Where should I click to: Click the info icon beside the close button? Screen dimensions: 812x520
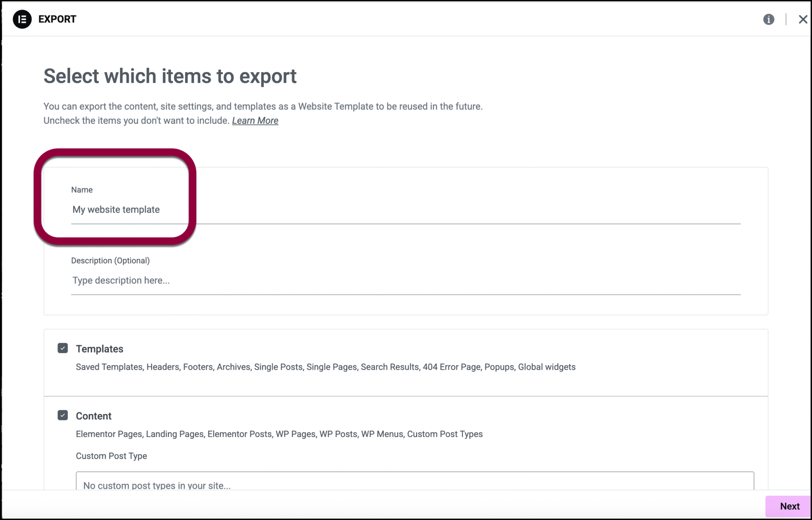pos(768,19)
